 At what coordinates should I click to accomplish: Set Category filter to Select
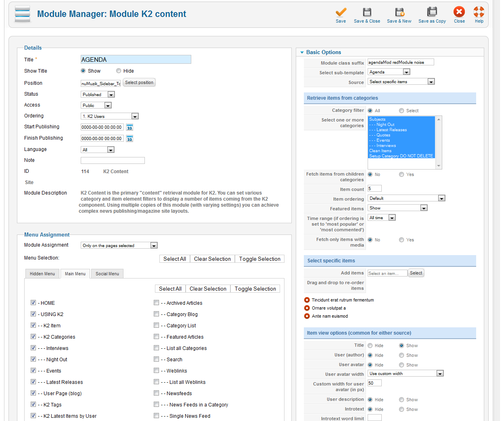tap(402, 111)
